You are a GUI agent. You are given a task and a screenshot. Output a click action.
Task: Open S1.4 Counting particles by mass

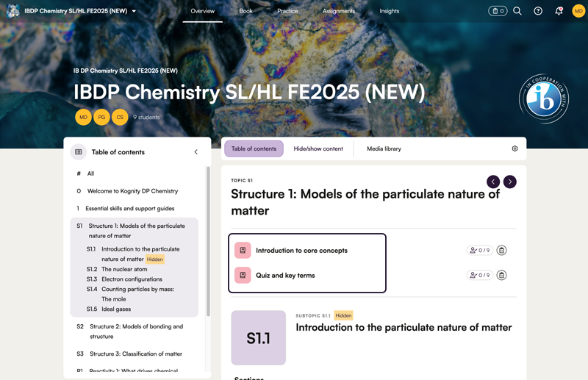(x=139, y=294)
